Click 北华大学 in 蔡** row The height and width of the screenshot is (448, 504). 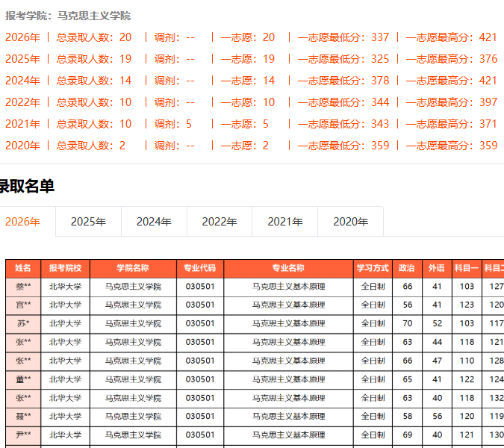point(65,287)
